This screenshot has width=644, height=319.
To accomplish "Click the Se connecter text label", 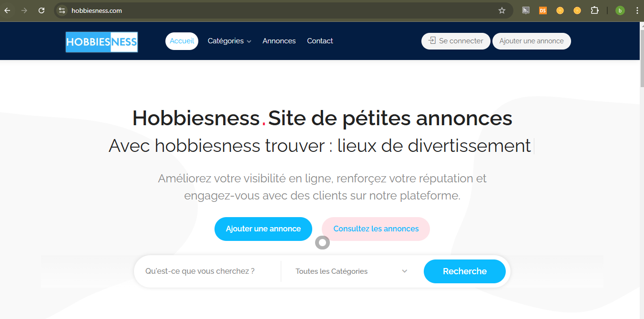I will tap(461, 41).
